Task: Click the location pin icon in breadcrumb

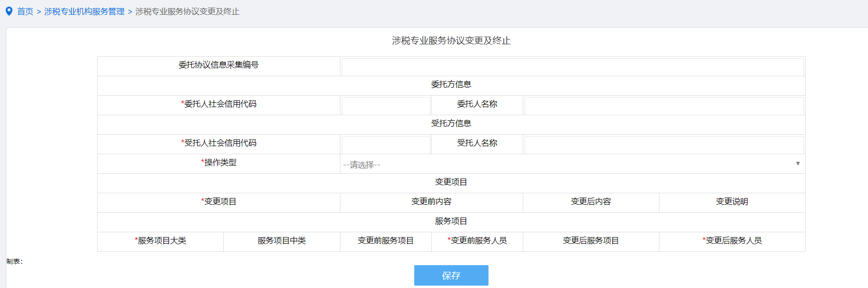Action: [9, 11]
